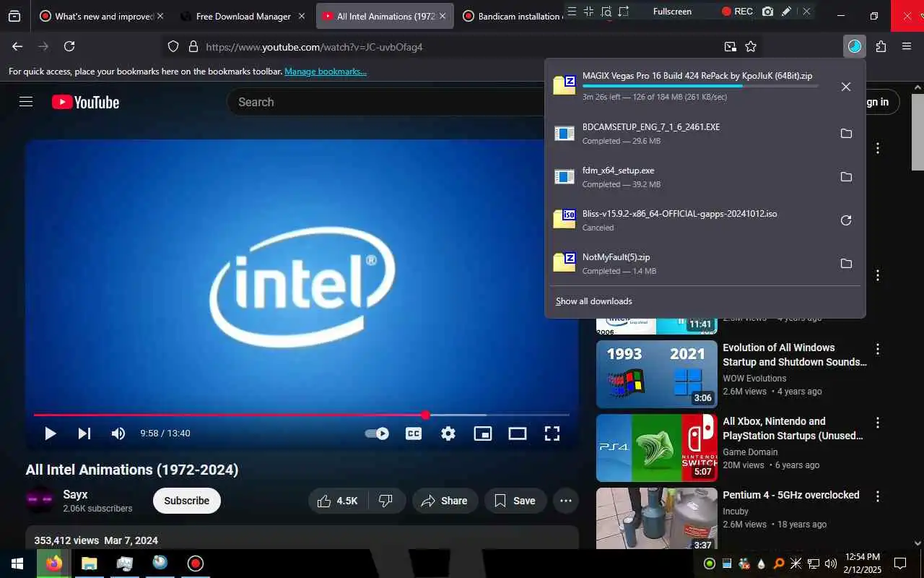Toggle closed captions on the video
The image size is (924, 578).
pyautogui.click(x=414, y=433)
